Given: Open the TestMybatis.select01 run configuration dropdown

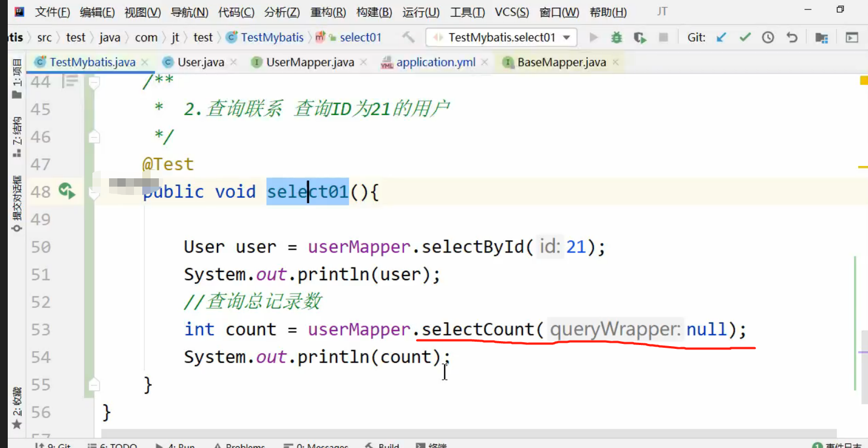Looking at the screenshot, I should [x=502, y=37].
